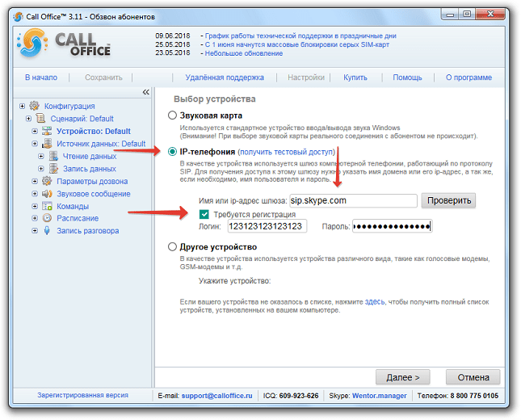This screenshot has height=420, width=521.
Task: Expand the Конфигурация tree node
Action: pos(22,106)
